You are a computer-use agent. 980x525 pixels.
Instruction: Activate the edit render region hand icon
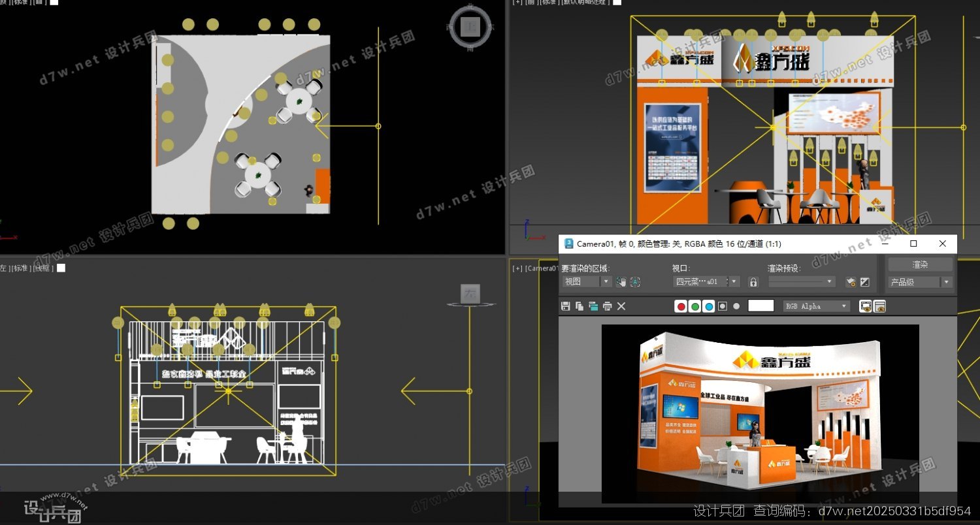pos(621,281)
